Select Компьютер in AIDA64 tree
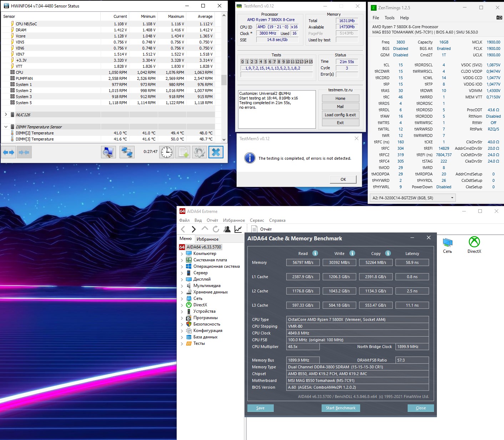The width and height of the screenshot is (504, 440). (x=205, y=254)
